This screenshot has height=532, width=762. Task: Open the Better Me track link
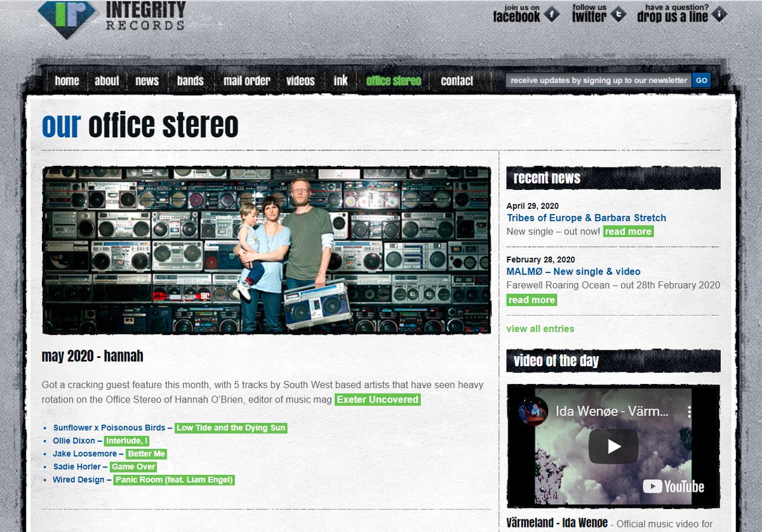(x=147, y=454)
